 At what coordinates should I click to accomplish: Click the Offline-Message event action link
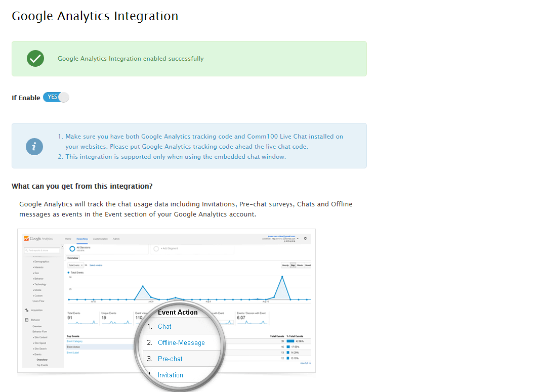tap(181, 342)
